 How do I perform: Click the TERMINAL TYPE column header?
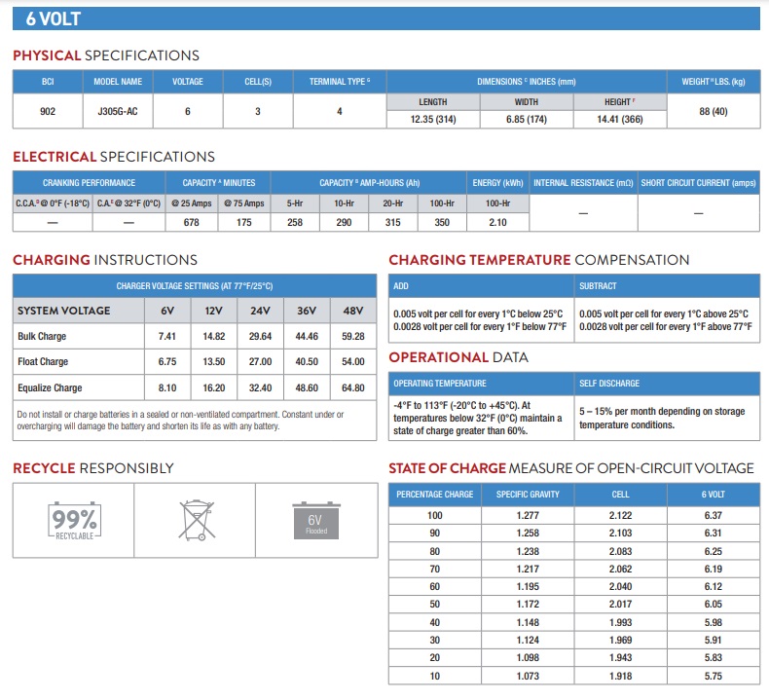tap(340, 82)
